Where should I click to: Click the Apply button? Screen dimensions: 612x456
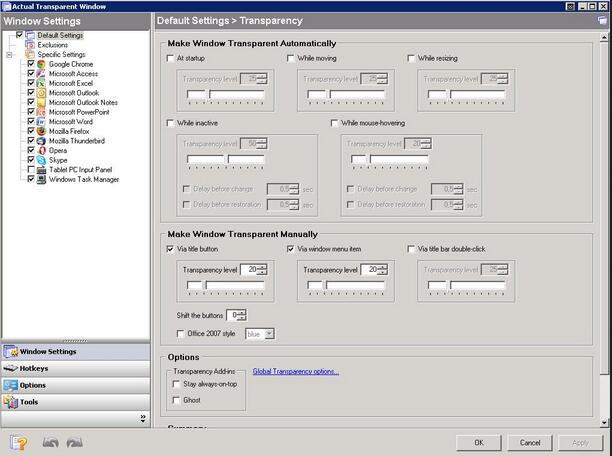[580, 443]
